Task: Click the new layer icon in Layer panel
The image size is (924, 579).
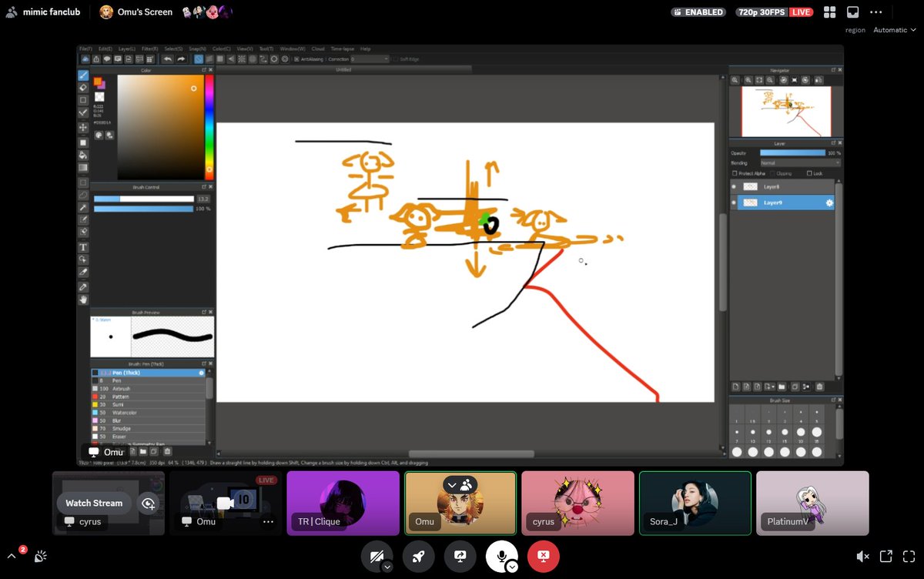Action: [736, 387]
